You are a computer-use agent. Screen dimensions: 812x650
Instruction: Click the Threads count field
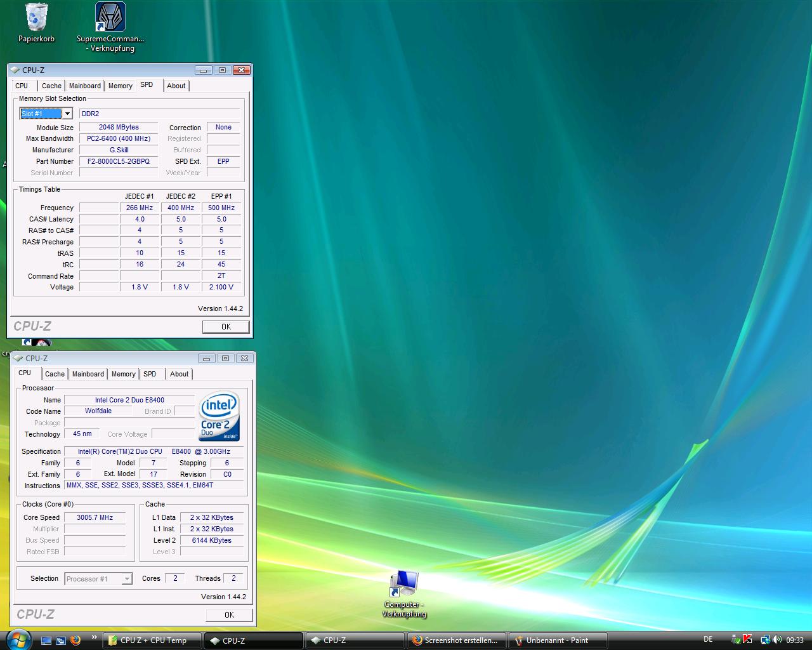pyautogui.click(x=233, y=578)
